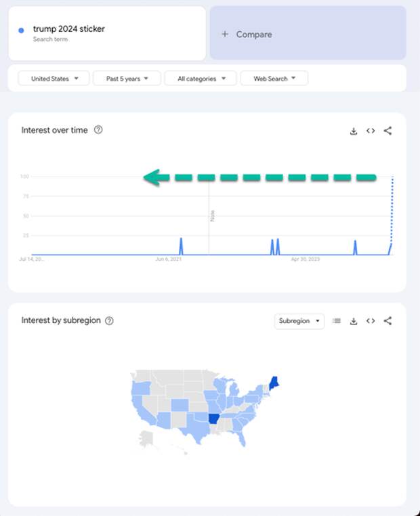Open the Web Search type dropdown

pos(274,79)
